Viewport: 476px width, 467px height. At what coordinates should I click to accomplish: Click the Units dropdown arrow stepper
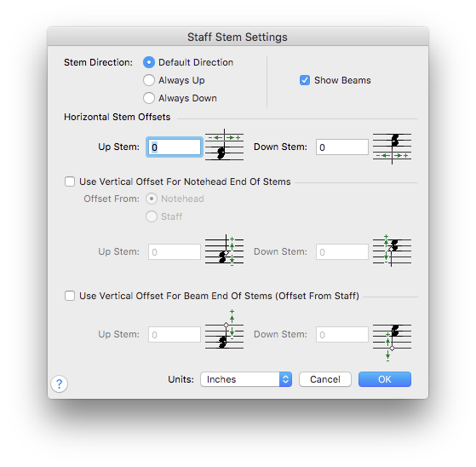(x=285, y=379)
